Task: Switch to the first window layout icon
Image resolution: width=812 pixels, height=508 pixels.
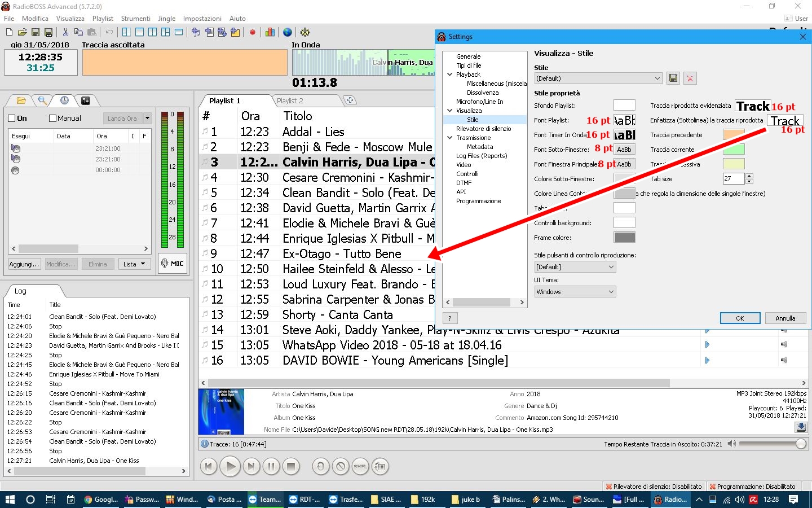Action: click(126, 32)
